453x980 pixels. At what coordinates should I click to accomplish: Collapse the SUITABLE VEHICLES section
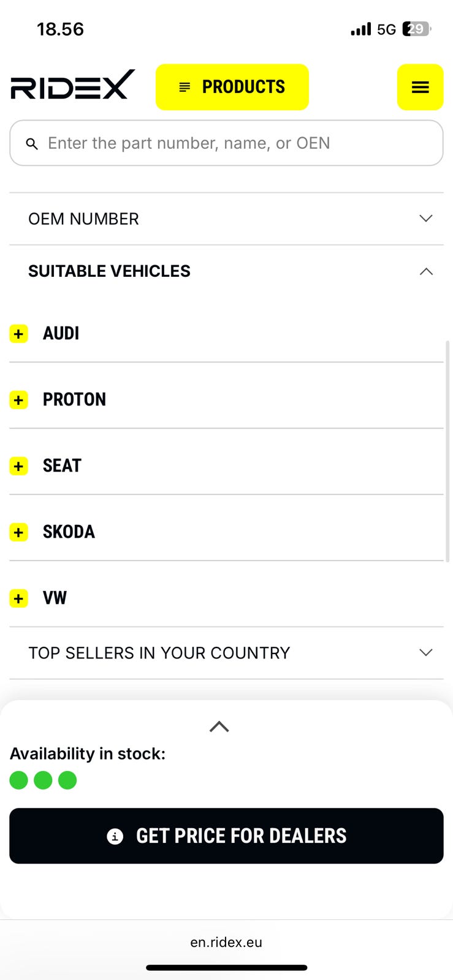tap(425, 271)
